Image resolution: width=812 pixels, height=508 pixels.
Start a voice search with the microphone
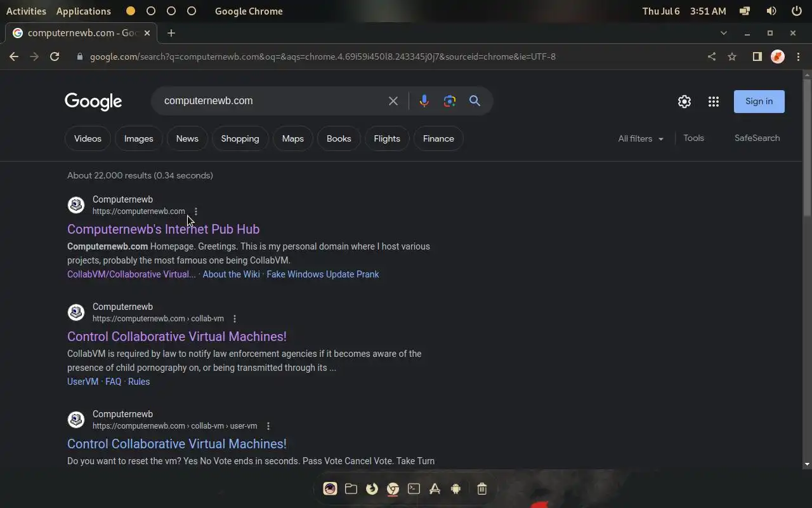point(424,101)
